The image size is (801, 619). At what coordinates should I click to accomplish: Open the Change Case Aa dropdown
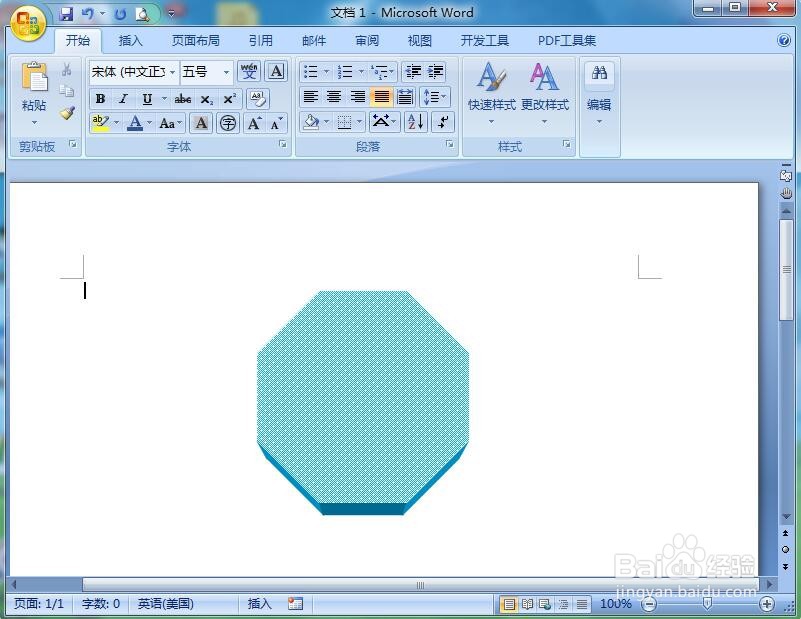point(171,123)
